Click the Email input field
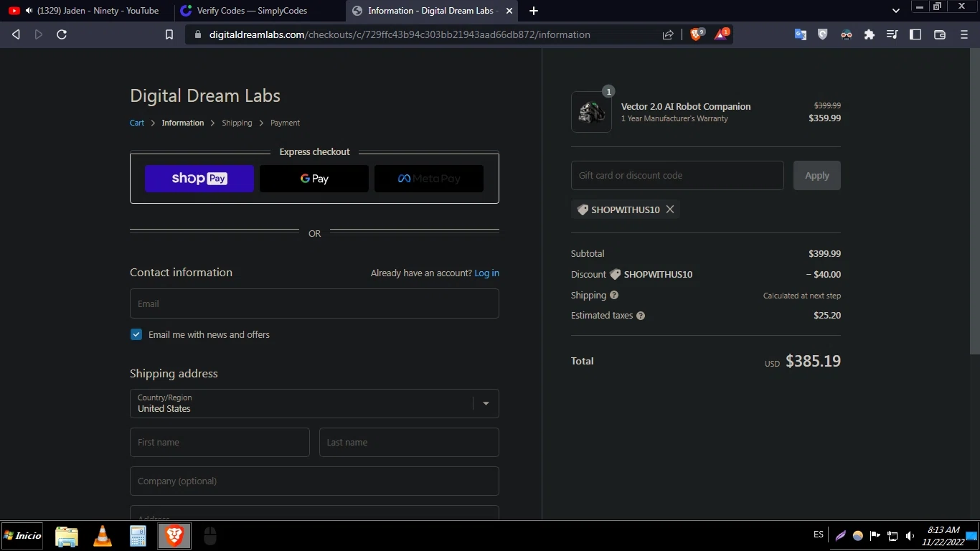980x551 pixels. [314, 303]
